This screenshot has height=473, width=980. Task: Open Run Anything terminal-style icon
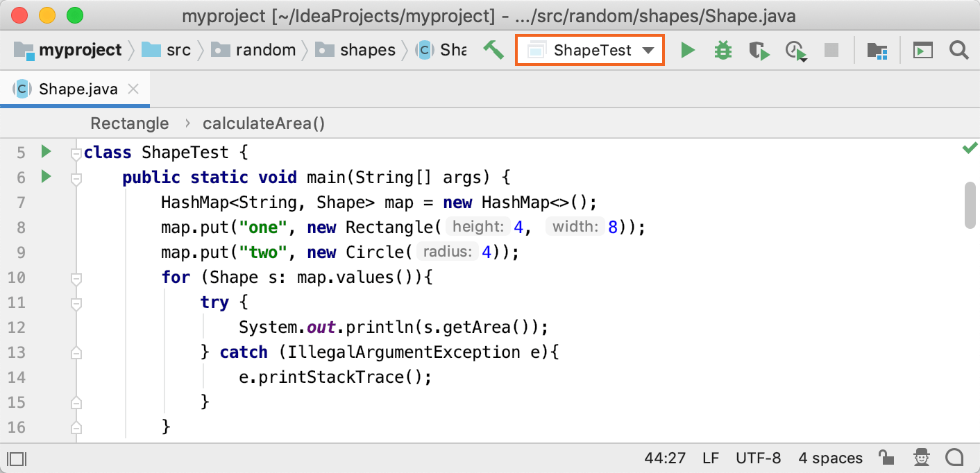click(922, 50)
